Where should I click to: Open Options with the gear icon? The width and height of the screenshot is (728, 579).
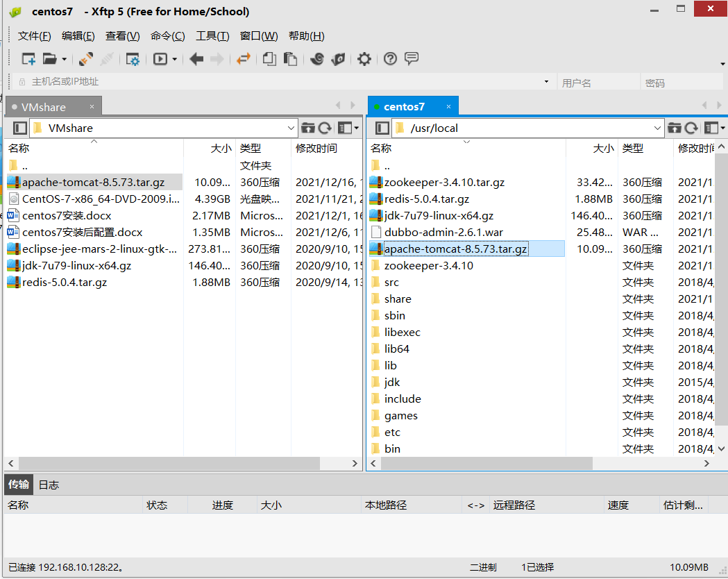[x=364, y=59]
